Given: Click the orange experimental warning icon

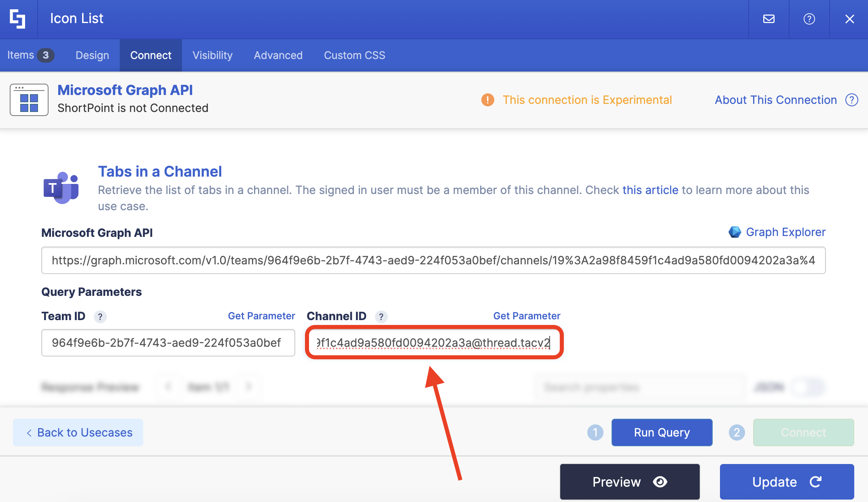Looking at the screenshot, I should (x=488, y=99).
